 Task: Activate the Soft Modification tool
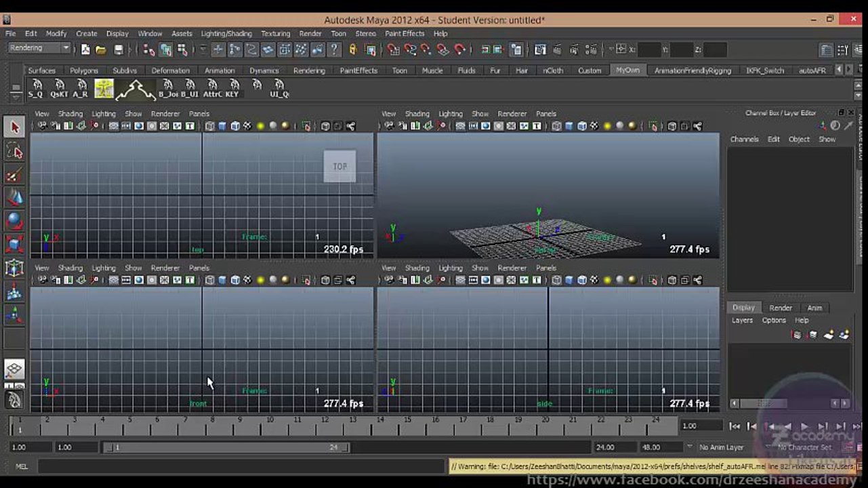coord(14,291)
